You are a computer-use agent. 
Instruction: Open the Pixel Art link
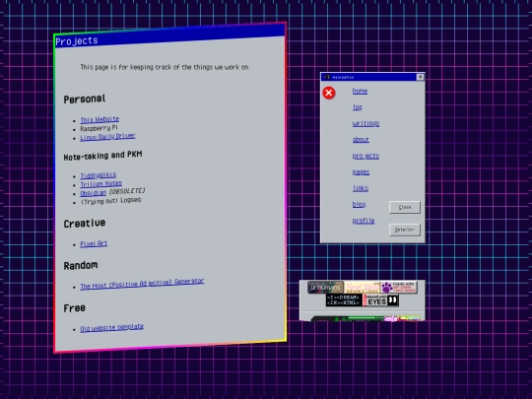94,243
